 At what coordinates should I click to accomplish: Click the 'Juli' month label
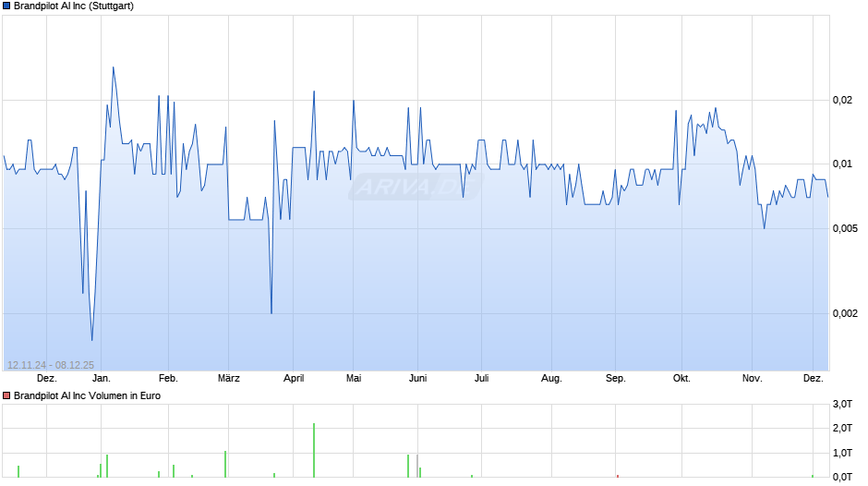point(482,379)
